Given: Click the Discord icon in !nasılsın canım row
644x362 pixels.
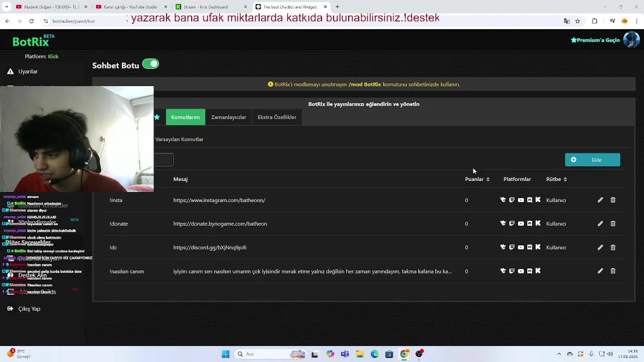Looking at the screenshot, I should (529, 271).
